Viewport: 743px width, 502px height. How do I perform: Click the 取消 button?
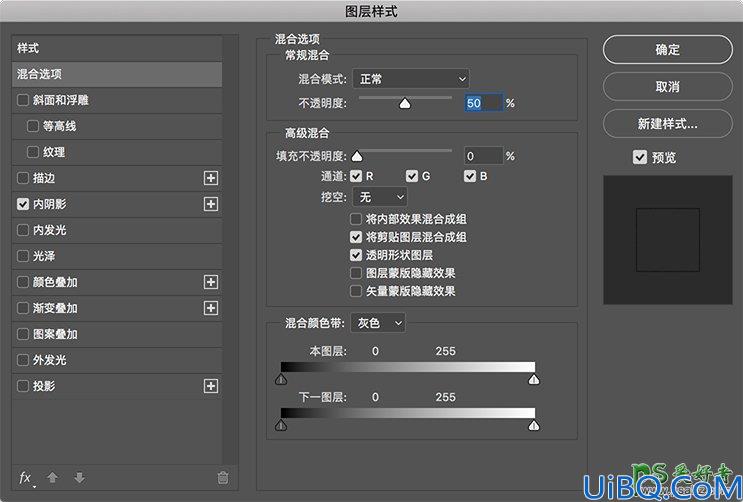point(668,86)
